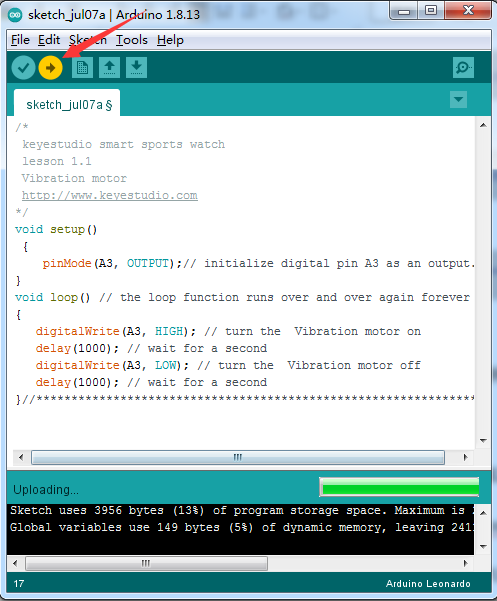Image resolution: width=497 pixels, height=601 pixels.
Task: Click the editor horizontal scrollbar thumb
Action: (238, 457)
